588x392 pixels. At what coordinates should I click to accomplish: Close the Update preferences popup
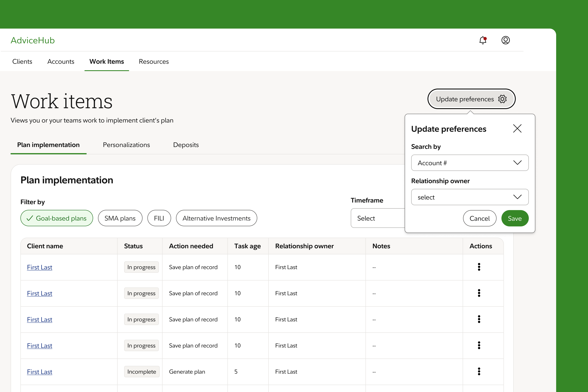517,128
